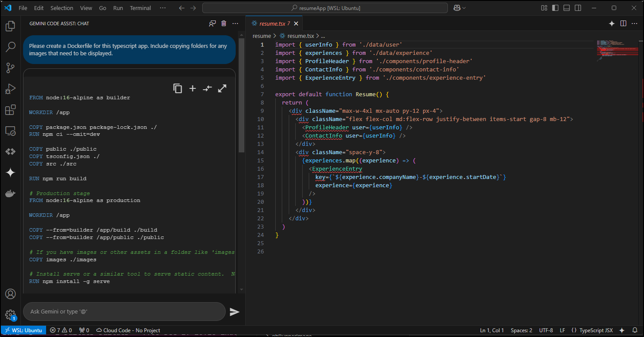This screenshot has width=644, height=337.
Task: Open editor more actions ellipsis
Action: click(x=634, y=24)
